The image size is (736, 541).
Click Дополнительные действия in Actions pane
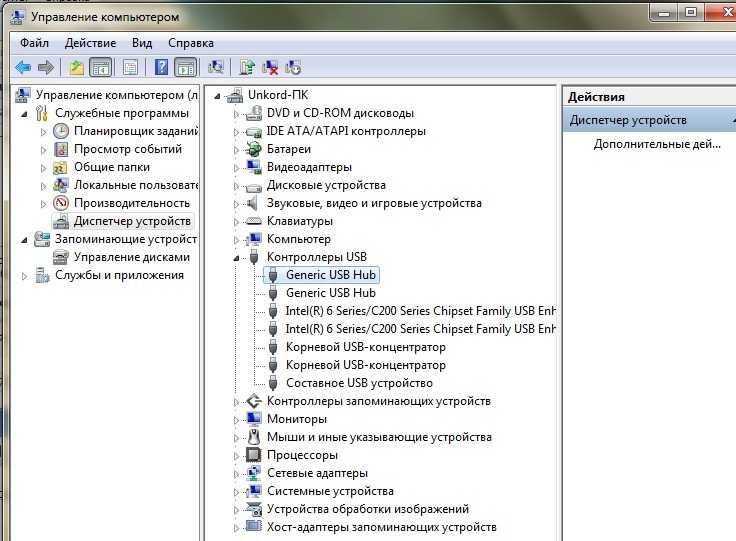click(657, 144)
